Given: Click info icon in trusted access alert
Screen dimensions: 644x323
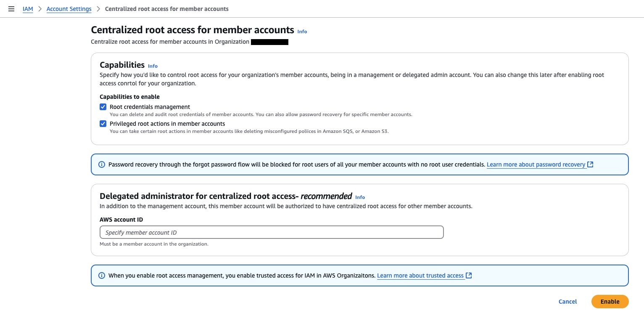Looking at the screenshot, I should (101, 275).
